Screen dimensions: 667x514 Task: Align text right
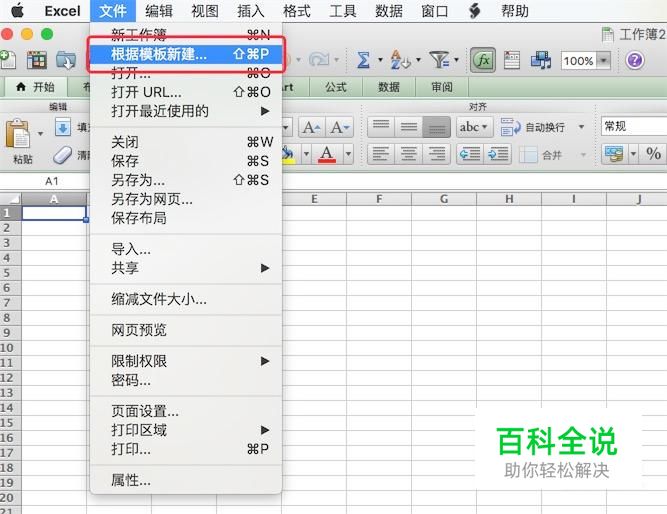click(436, 154)
